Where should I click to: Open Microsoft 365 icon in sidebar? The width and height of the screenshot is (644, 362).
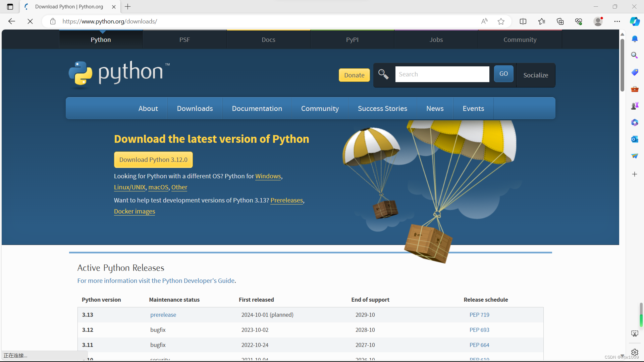click(x=635, y=122)
